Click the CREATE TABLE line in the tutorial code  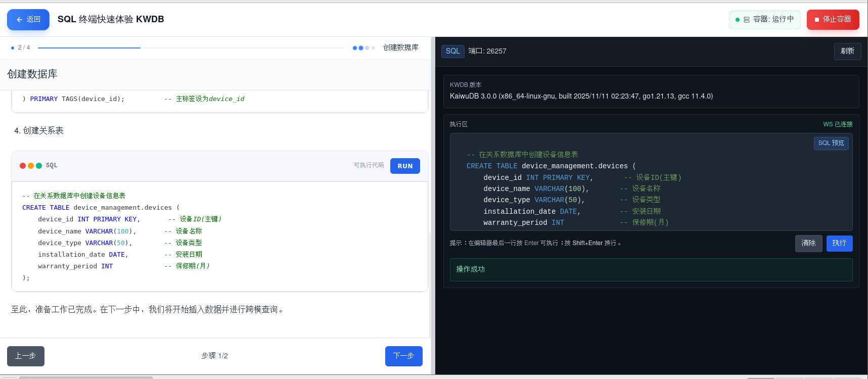[101, 208]
